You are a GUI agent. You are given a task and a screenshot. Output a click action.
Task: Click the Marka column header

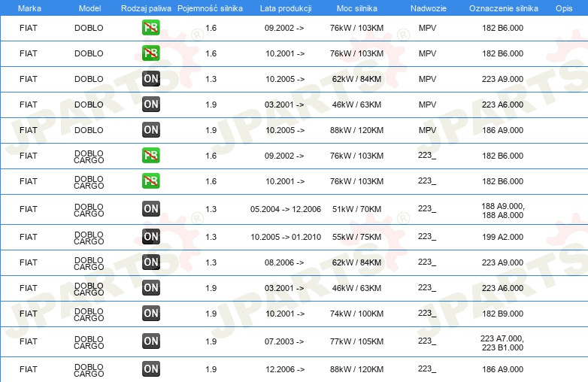coord(29,8)
